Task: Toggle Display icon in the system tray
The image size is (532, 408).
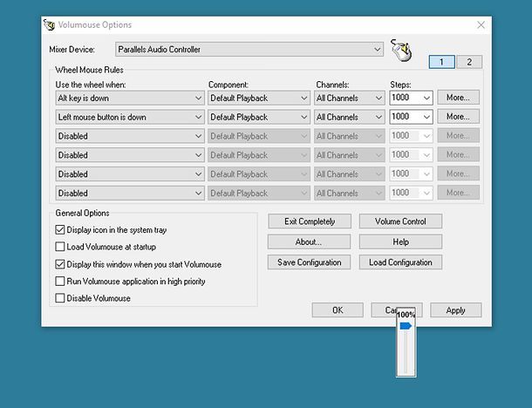Action: tap(60, 230)
